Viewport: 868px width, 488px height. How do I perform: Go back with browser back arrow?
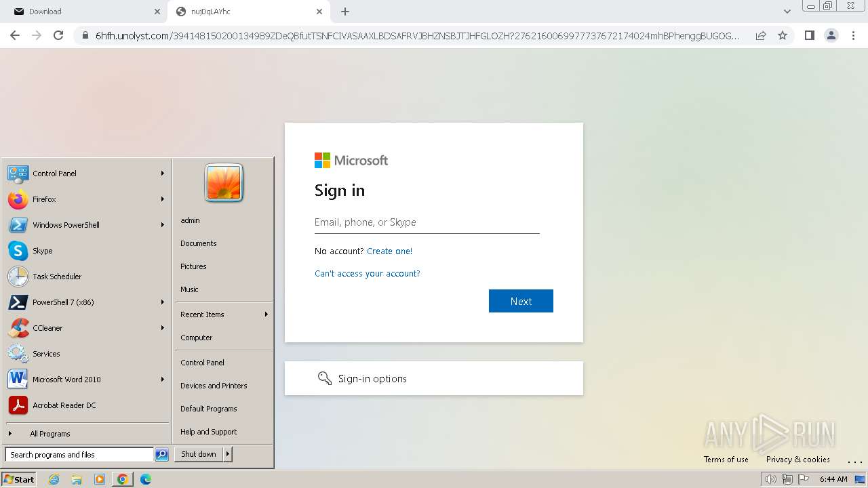click(x=15, y=35)
